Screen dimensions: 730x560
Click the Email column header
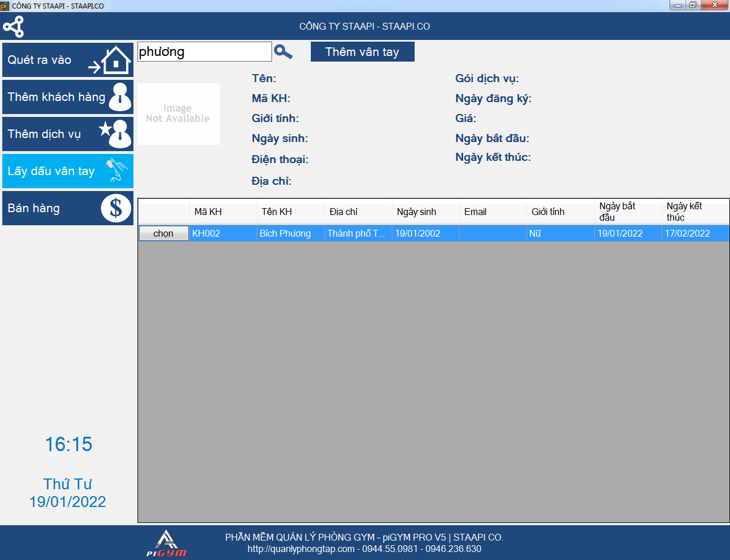[x=492, y=212]
